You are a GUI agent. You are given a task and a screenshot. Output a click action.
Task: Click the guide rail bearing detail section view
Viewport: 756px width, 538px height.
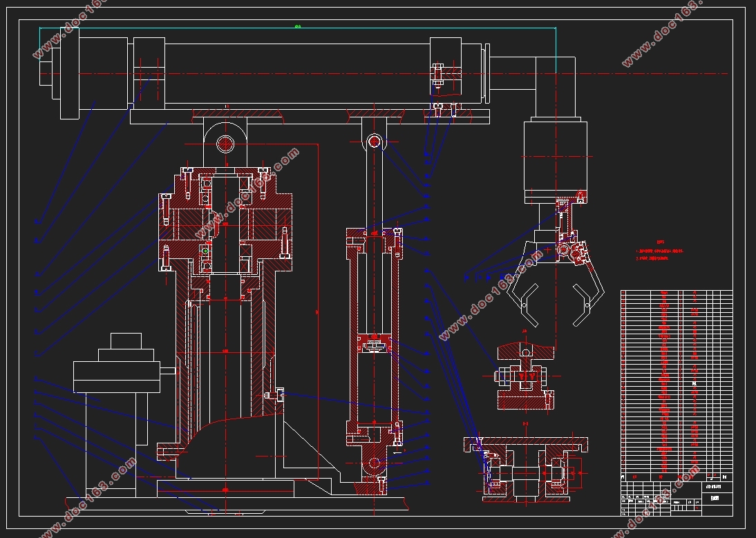pyautogui.click(x=526, y=470)
